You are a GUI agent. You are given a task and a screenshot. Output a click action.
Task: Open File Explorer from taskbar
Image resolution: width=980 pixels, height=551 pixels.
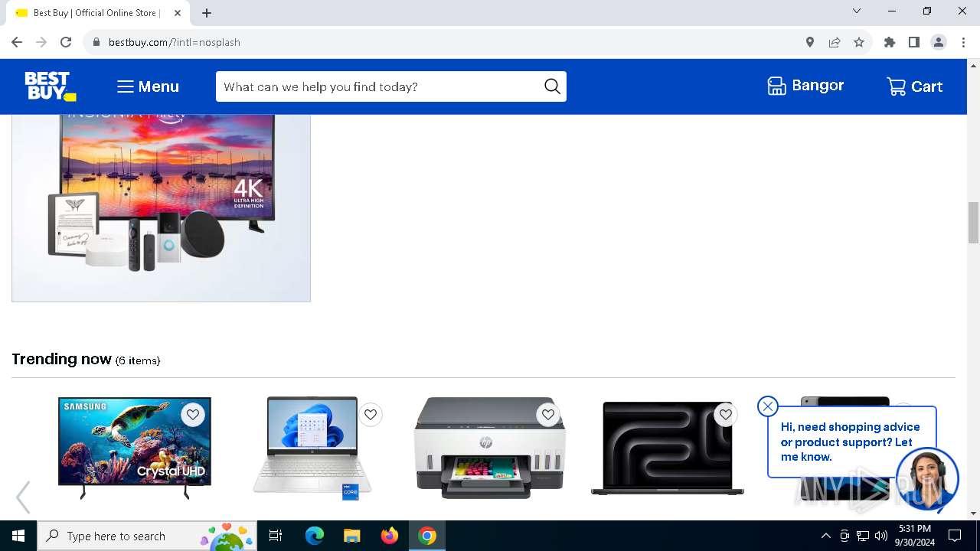coord(351,536)
